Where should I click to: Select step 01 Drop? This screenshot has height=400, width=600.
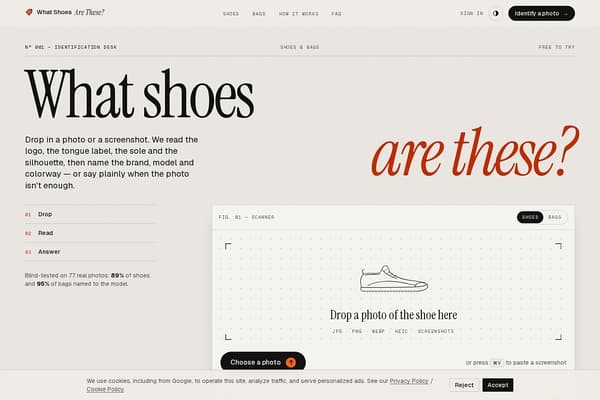(90, 214)
